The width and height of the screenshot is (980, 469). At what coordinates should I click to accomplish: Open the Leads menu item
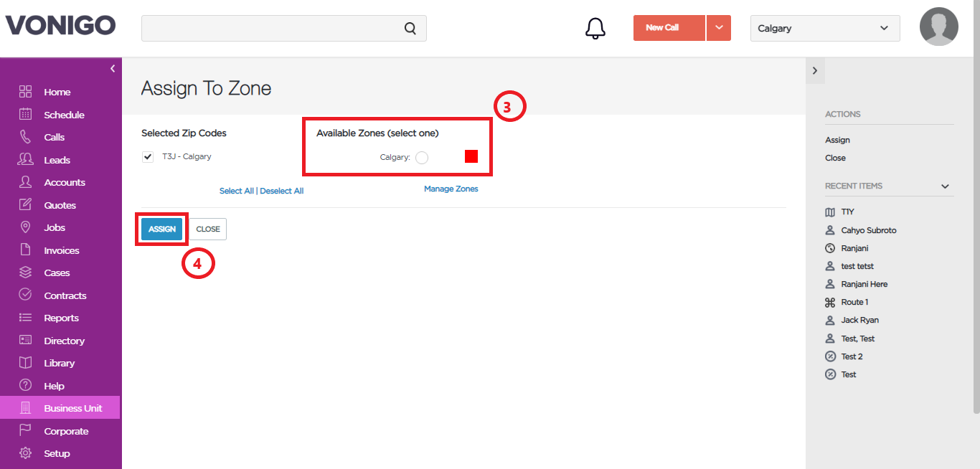point(57,160)
